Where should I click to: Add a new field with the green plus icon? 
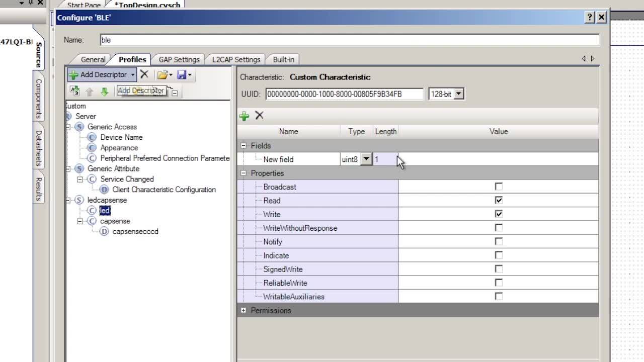[x=244, y=116]
